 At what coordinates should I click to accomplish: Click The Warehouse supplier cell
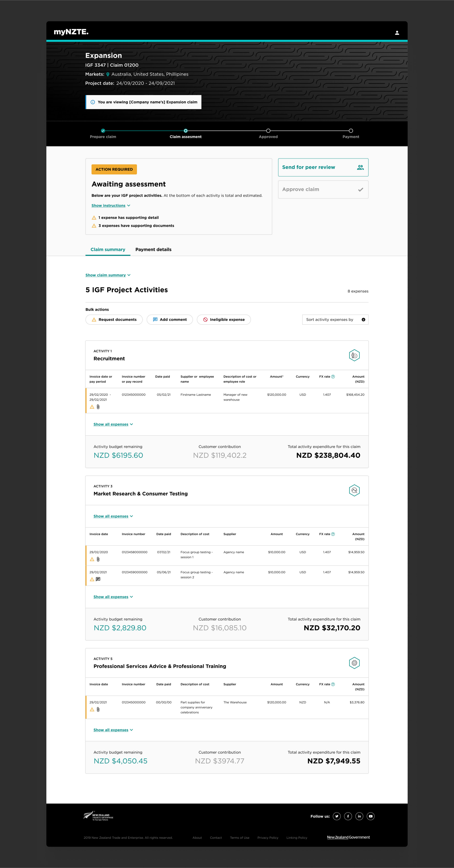235,702
